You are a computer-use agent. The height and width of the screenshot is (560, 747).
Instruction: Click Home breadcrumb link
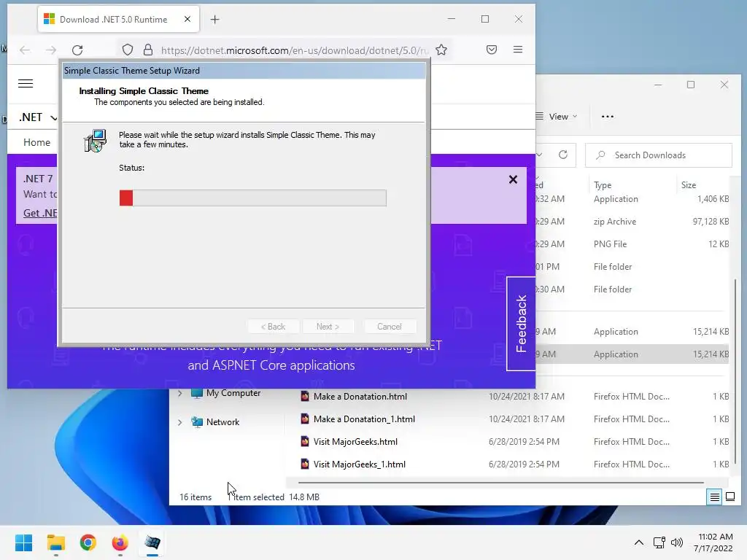click(x=36, y=142)
